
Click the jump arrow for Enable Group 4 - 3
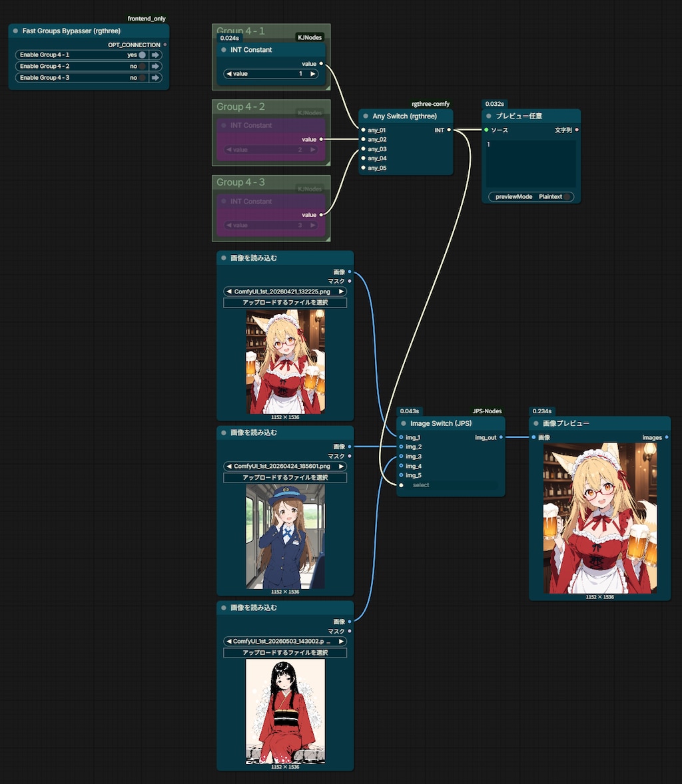point(156,77)
